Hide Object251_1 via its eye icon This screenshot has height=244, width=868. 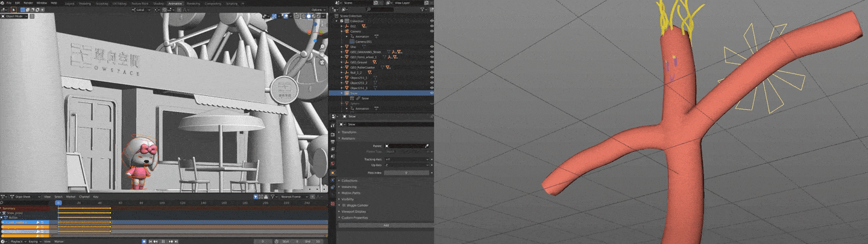click(432, 78)
